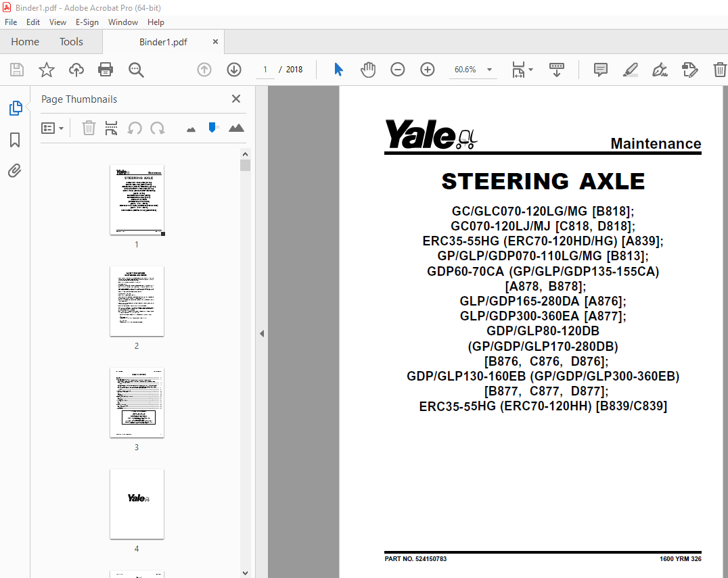Click the STEERING AXLE heading text

(x=543, y=181)
